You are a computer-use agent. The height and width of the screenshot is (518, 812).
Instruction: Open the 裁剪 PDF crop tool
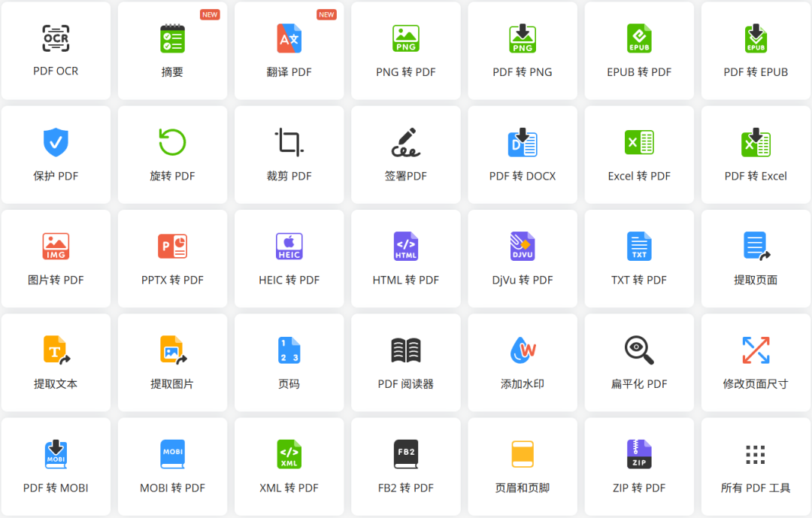point(289,155)
